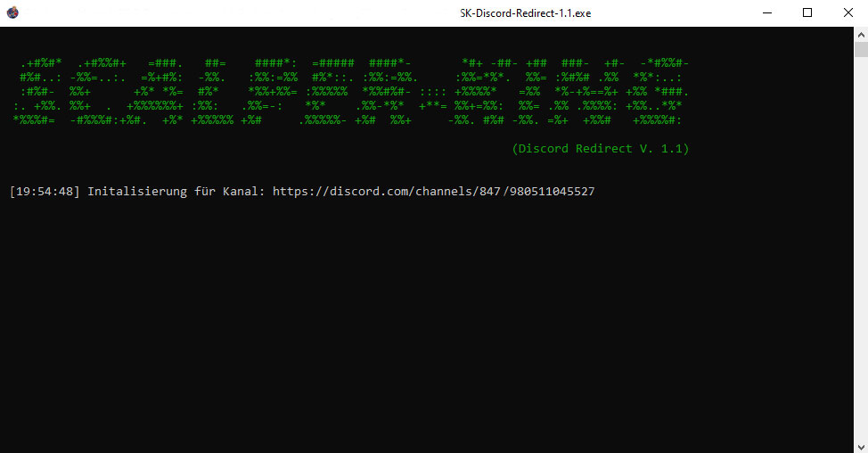Maximize the SK-Discord-Redirect console window
Screen dimensions: 868x453
tap(807, 12)
